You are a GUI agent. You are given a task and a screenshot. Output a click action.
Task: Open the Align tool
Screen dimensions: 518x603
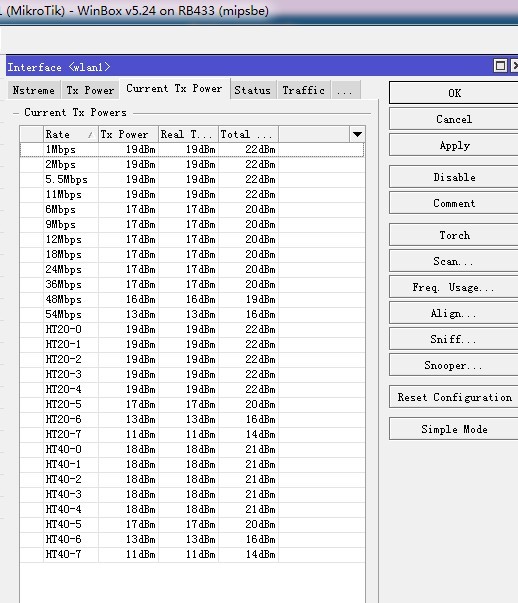[454, 313]
